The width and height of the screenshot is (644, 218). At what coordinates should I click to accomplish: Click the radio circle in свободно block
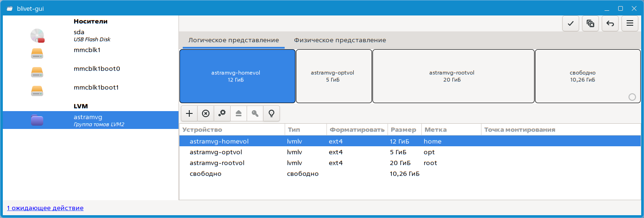coord(632,97)
